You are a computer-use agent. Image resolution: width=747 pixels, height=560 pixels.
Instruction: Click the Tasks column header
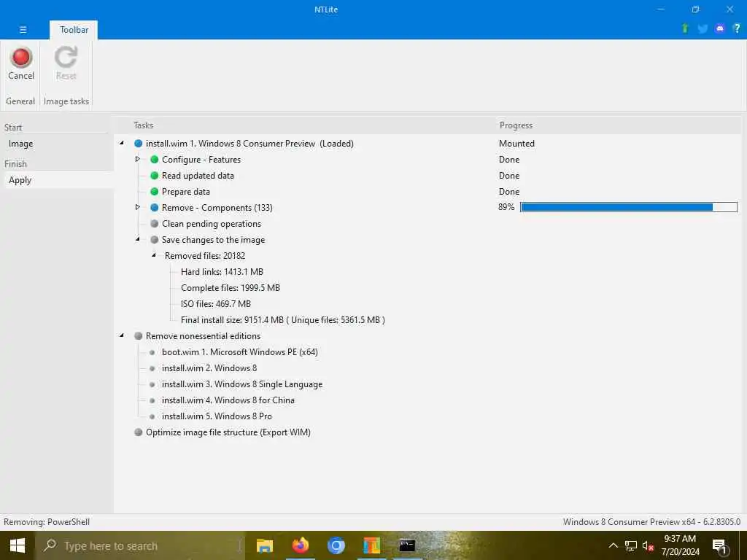click(144, 125)
